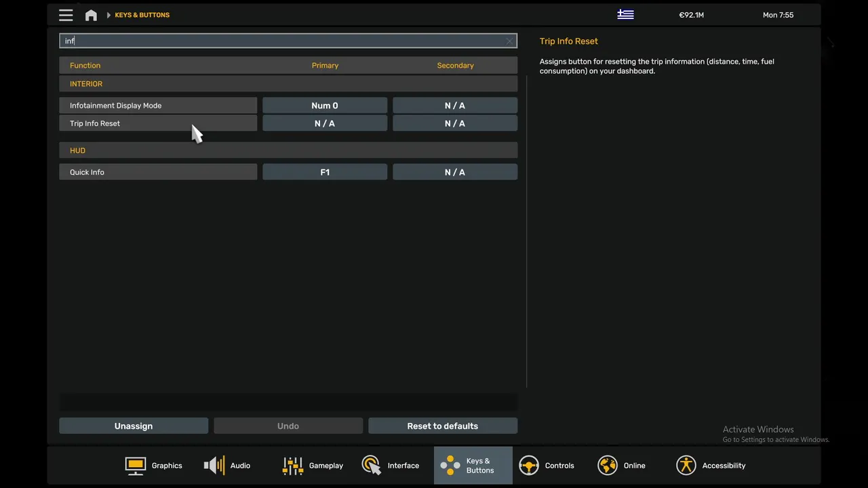
Task: Open the hamburger main menu
Action: tap(66, 15)
